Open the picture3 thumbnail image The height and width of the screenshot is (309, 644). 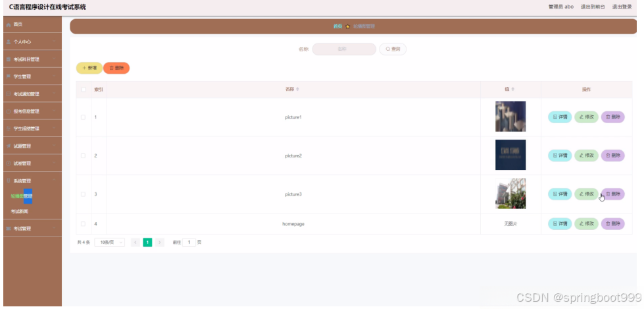coord(510,194)
